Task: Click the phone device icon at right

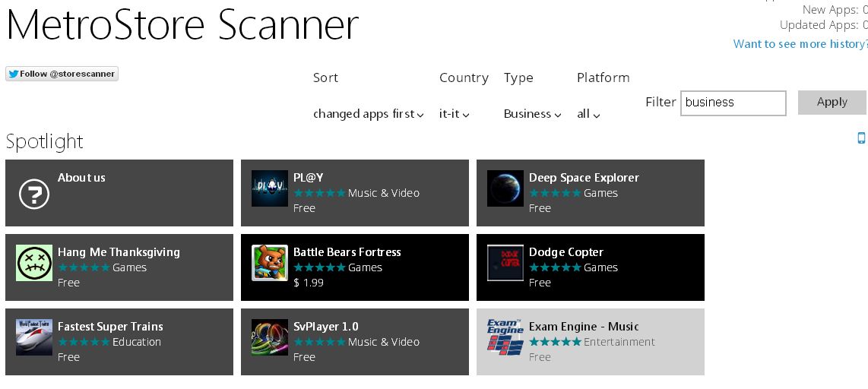Action: coord(861,138)
